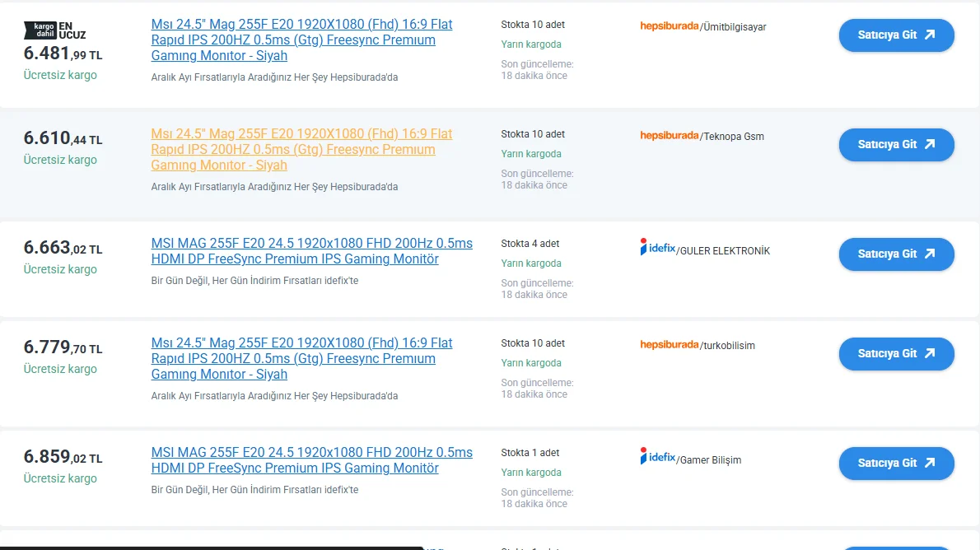This screenshot has width=980, height=550.
Task: Open the Teknopa Gsm orange monitor link
Action: (x=301, y=149)
